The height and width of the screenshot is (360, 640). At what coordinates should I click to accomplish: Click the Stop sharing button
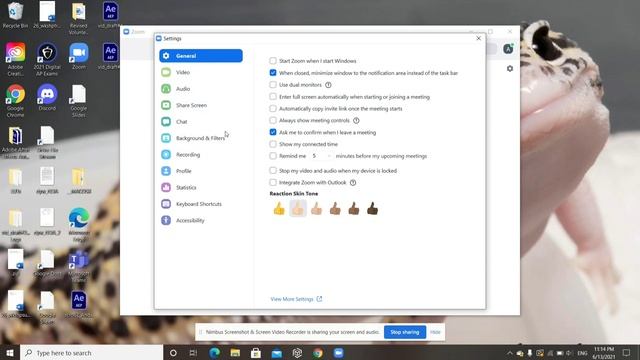pyautogui.click(x=404, y=332)
